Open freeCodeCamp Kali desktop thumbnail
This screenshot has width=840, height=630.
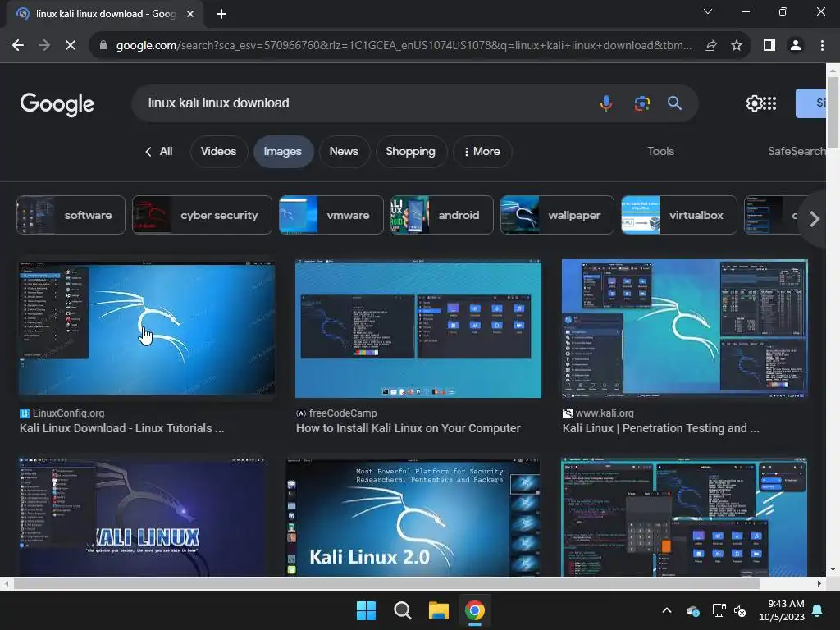(418, 329)
